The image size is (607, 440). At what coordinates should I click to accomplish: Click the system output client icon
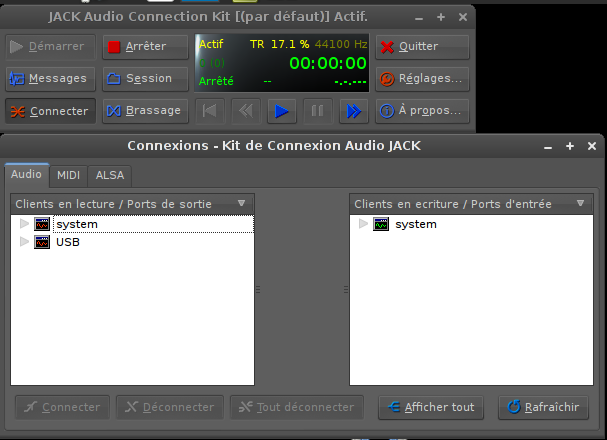point(42,224)
